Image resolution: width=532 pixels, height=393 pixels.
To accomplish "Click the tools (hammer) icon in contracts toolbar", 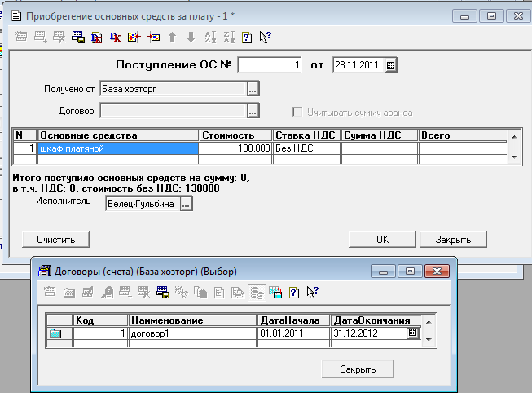I will point(182,292).
